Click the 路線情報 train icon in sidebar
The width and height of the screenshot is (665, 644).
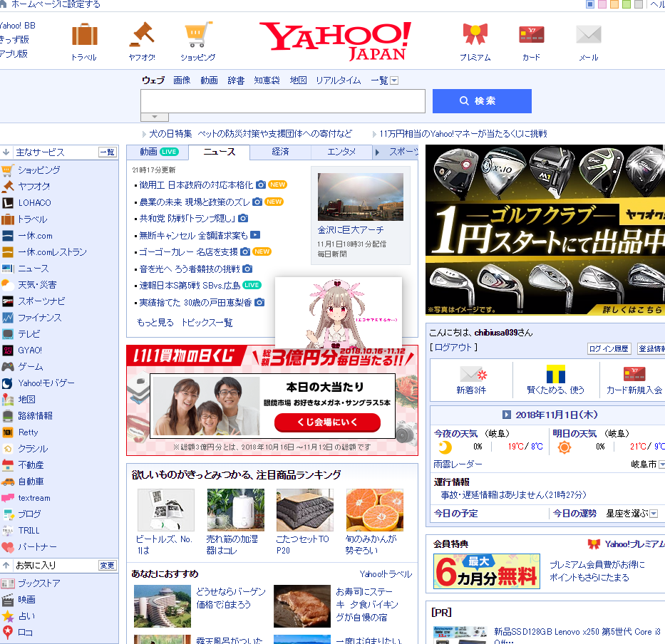(x=8, y=416)
